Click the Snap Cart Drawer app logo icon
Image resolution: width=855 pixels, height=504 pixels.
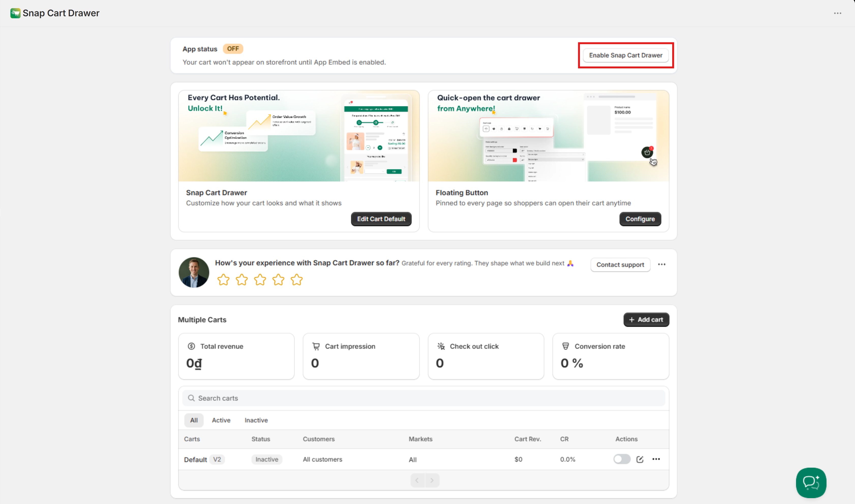tap(15, 13)
